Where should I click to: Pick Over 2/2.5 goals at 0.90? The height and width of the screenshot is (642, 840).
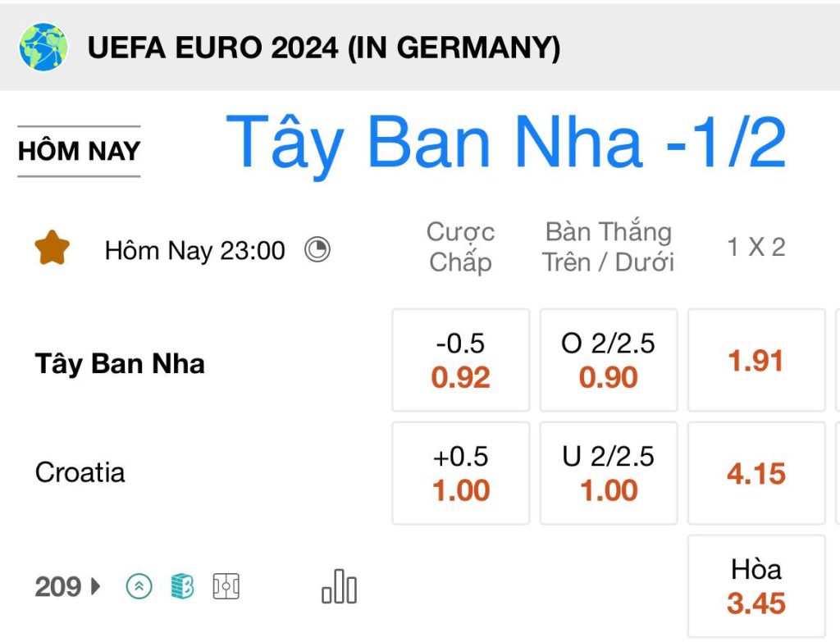609,360
